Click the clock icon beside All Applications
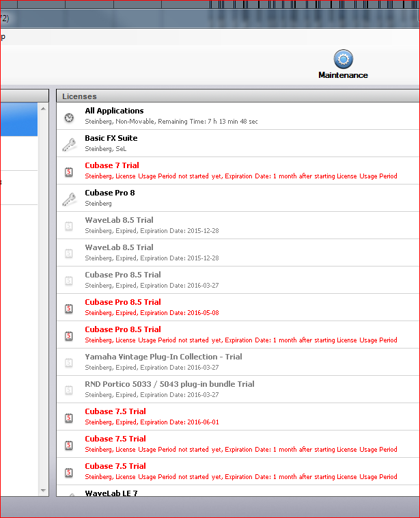 pyautogui.click(x=69, y=118)
